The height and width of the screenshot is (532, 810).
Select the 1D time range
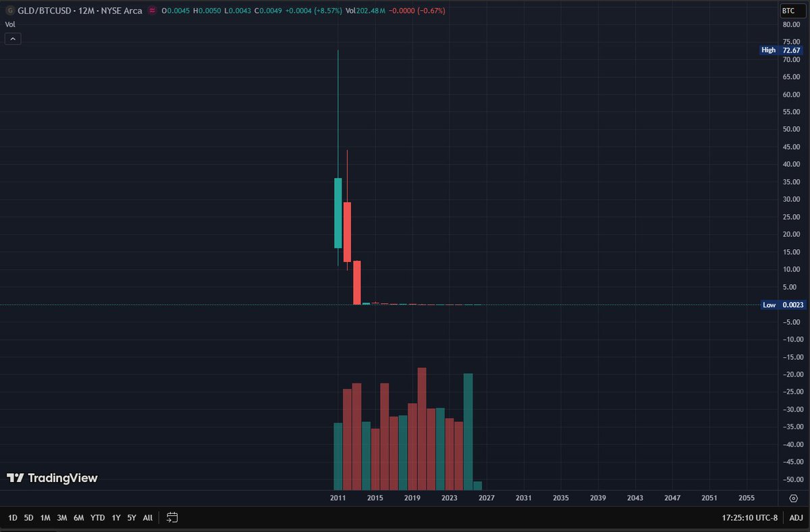pos(12,518)
